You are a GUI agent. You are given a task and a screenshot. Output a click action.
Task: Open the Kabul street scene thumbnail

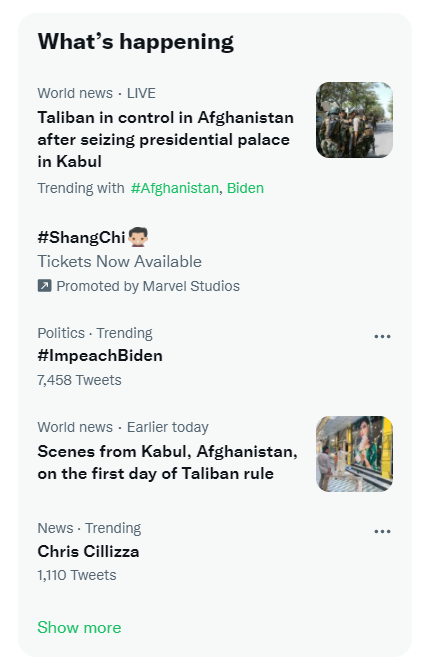coord(354,454)
